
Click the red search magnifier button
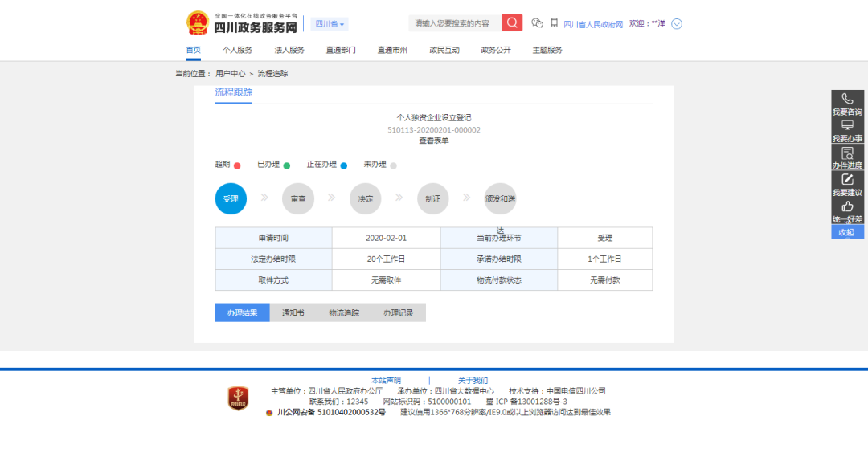[511, 22]
